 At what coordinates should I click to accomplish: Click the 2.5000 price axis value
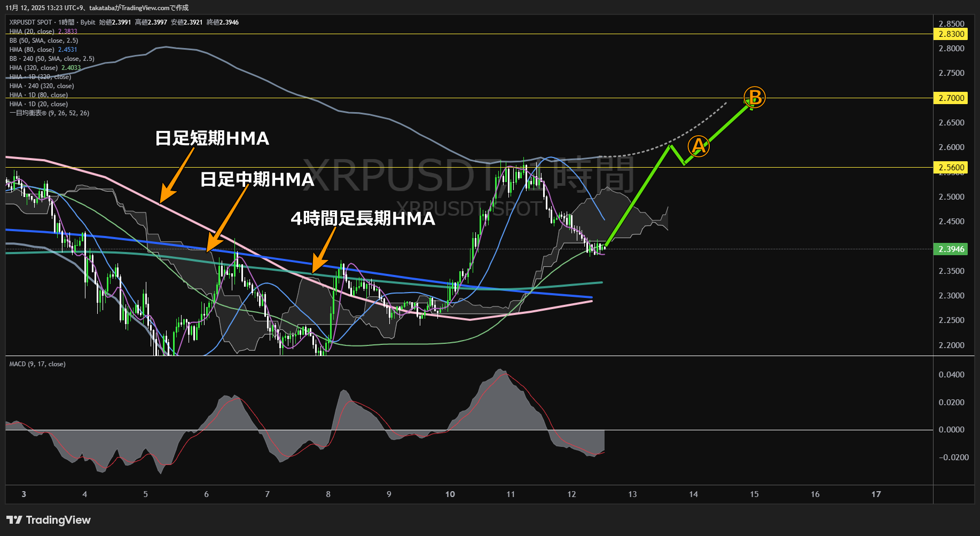tap(952, 197)
